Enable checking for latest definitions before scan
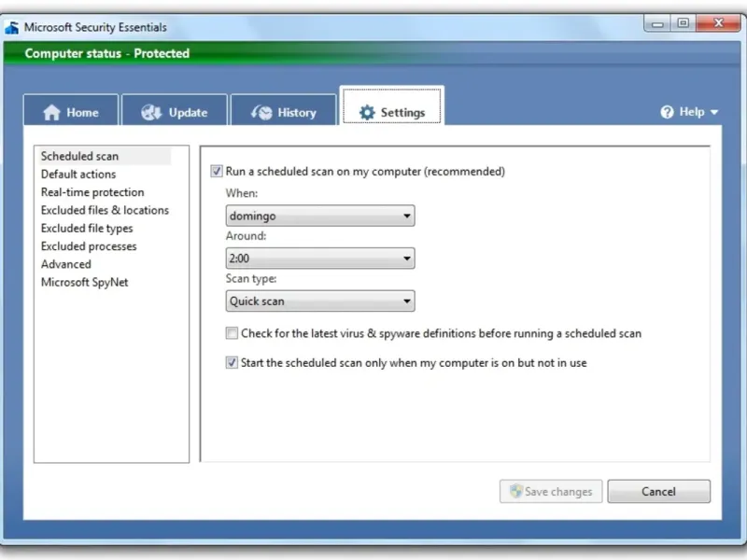The image size is (747, 560). [232, 333]
